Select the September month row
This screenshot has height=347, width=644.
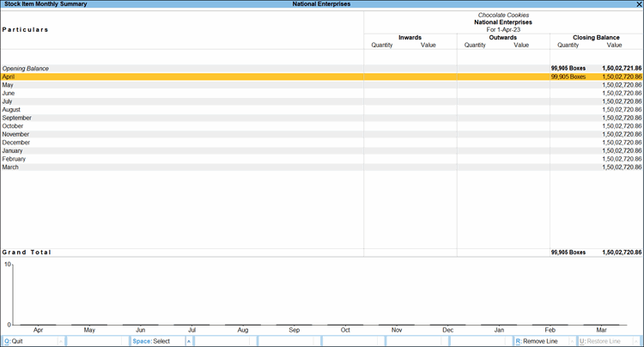[322, 118]
